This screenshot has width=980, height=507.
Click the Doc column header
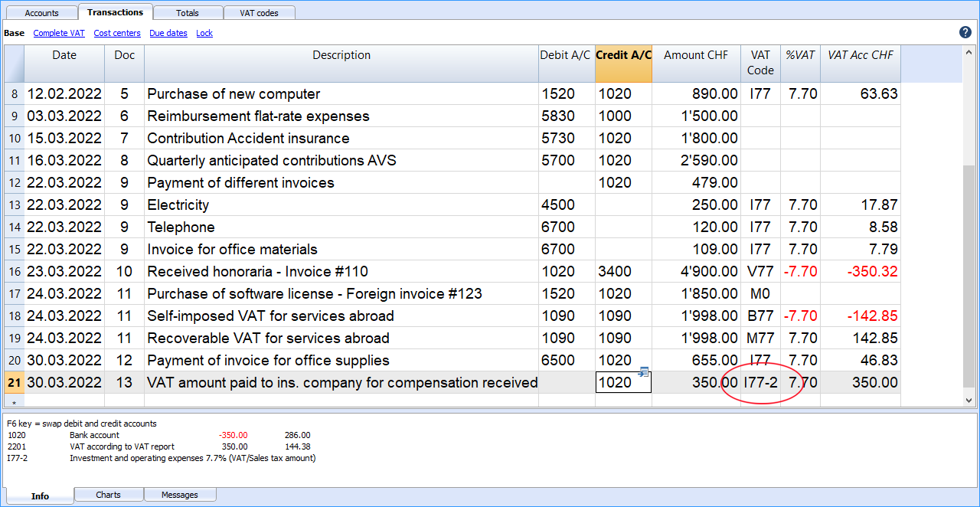click(124, 64)
